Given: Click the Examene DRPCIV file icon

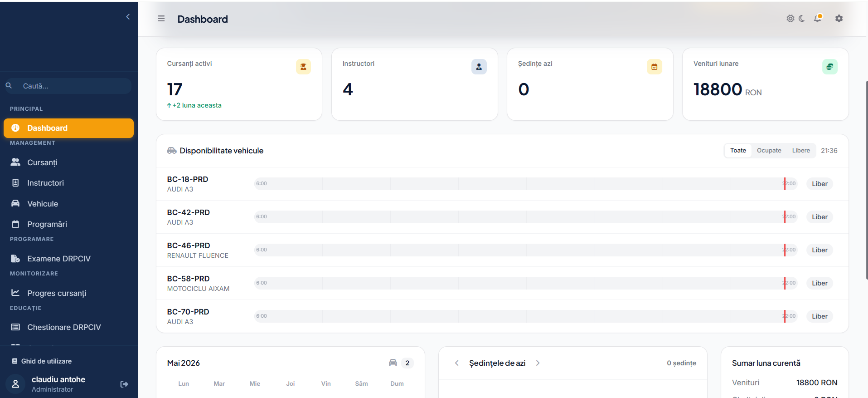Looking at the screenshot, I should pos(15,259).
